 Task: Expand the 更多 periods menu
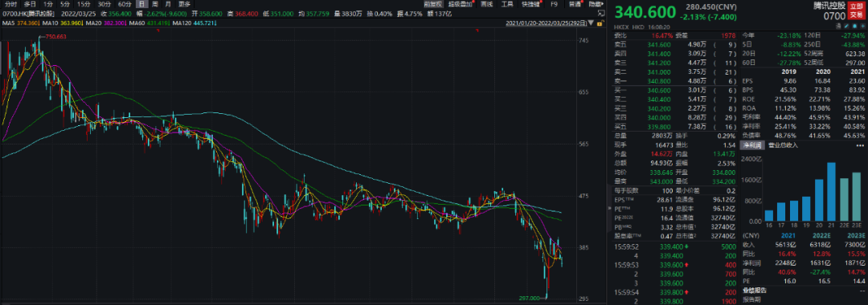point(184,4)
